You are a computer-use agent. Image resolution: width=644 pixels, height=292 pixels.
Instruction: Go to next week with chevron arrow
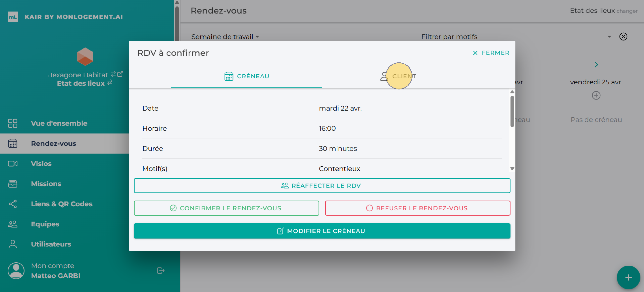pos(596,65)
